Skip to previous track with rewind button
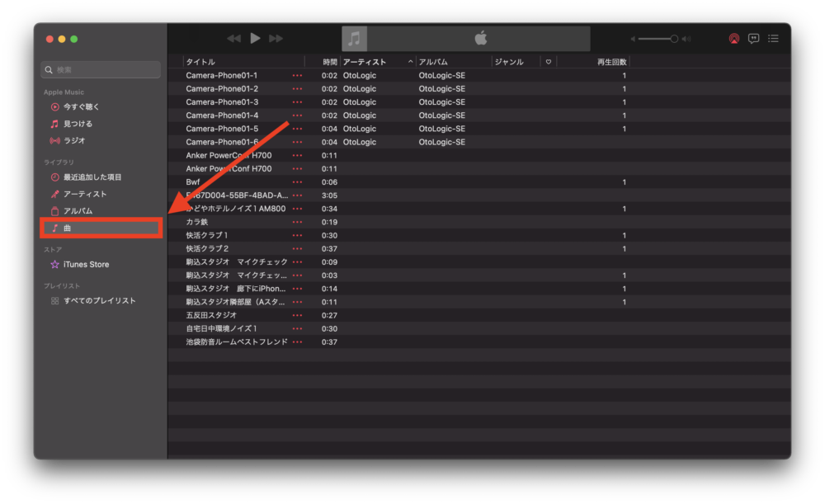 coord(233,39)
